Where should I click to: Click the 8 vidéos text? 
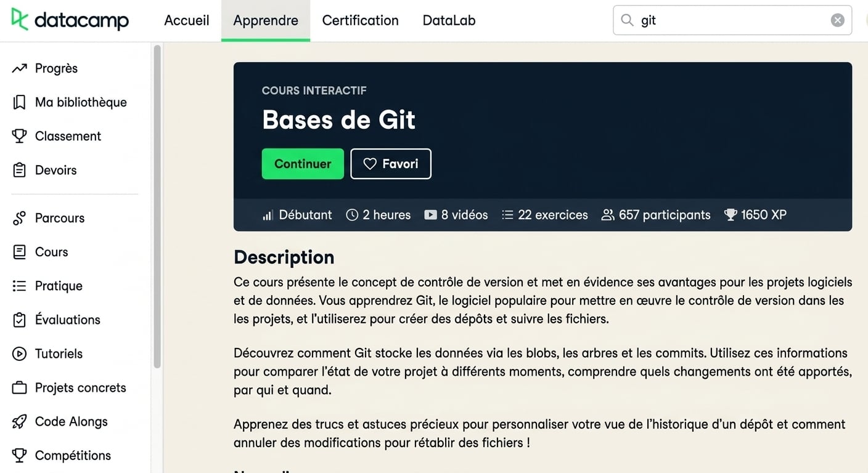pyautogui.click(x=464, y=215)
